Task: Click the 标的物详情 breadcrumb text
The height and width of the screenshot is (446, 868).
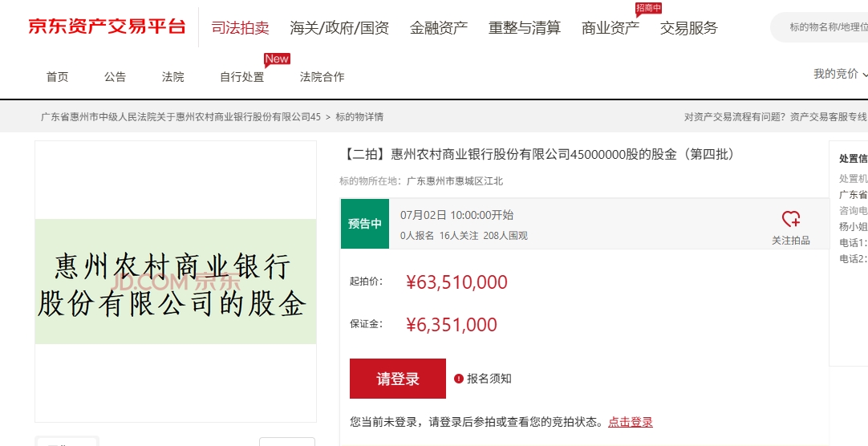Action: pos(359,117)
